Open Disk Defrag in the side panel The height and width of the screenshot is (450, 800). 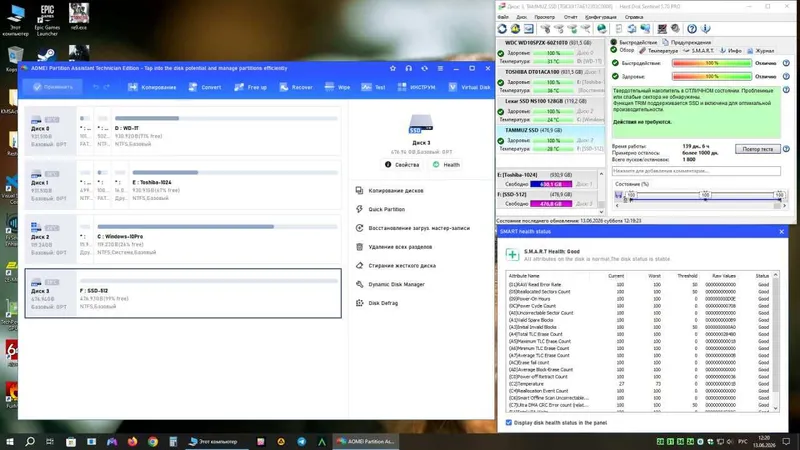[x=377, y=303]
